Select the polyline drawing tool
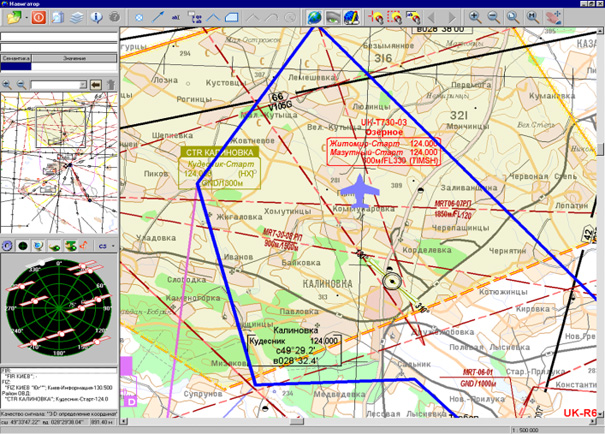Viewport: 605px width, 434px height. pyautogui.click(x=213, y=18)
